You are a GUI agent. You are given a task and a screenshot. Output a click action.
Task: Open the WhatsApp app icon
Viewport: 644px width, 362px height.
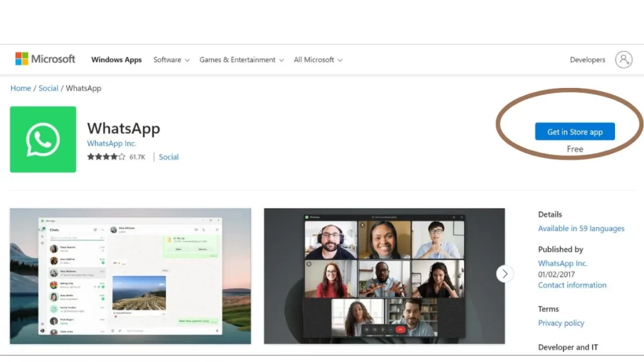tap(43, 139)
